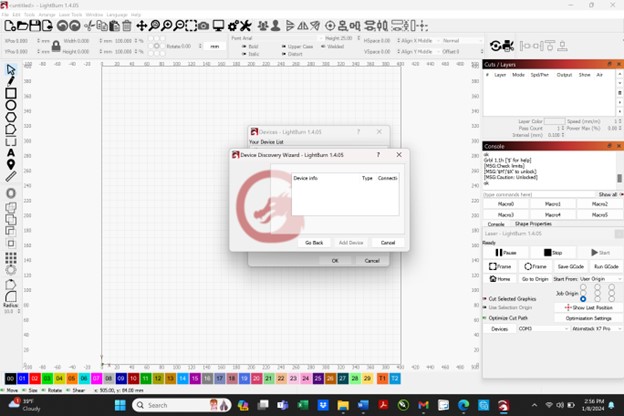The image size is (624, 416).
Task: Select the bottom-left Job Origin radio button
Action: (583, 299)
